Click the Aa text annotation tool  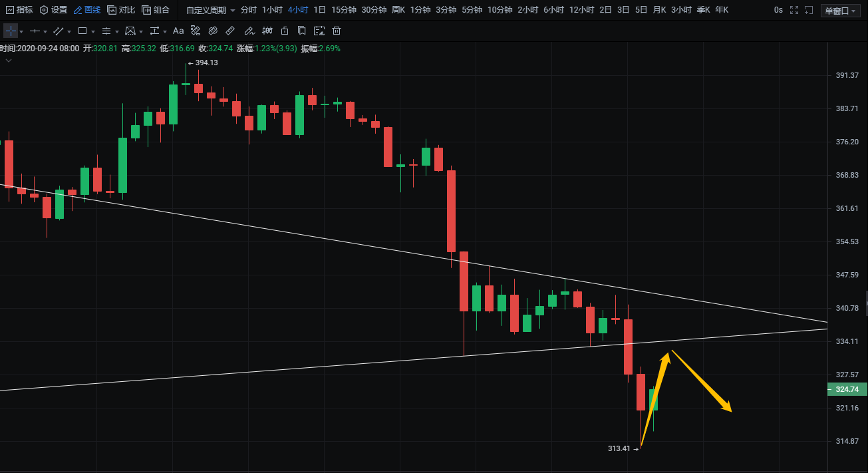178,31
